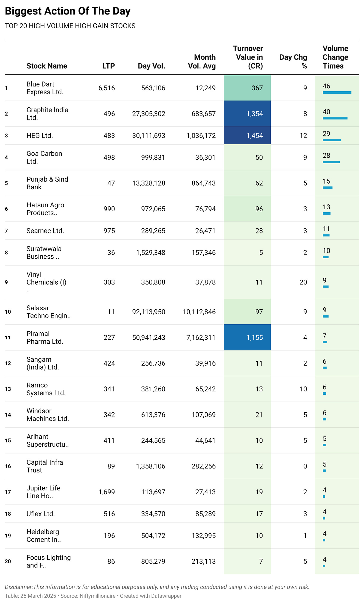Click the 'Day Vol.' column header

(151, 66)
